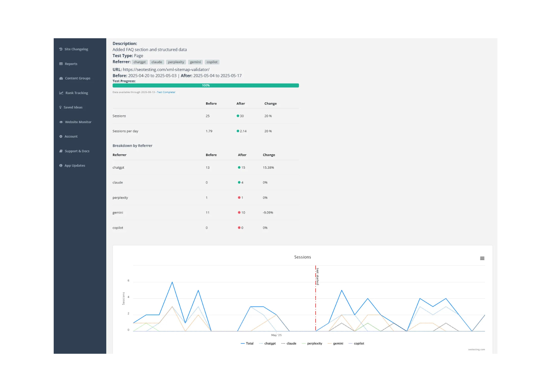
Task: Click the Support & Docs book icon
Action: [x=61, y=151]
